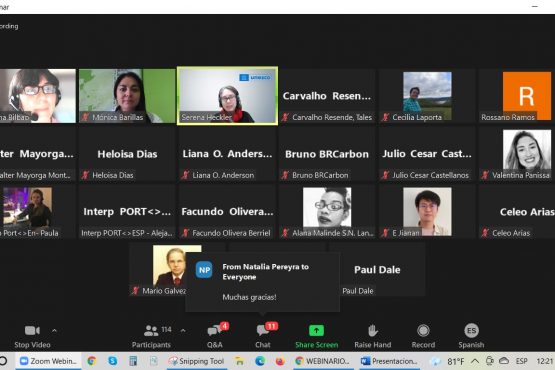Open the Spanish interpretation language selector

tap(471, 336)
